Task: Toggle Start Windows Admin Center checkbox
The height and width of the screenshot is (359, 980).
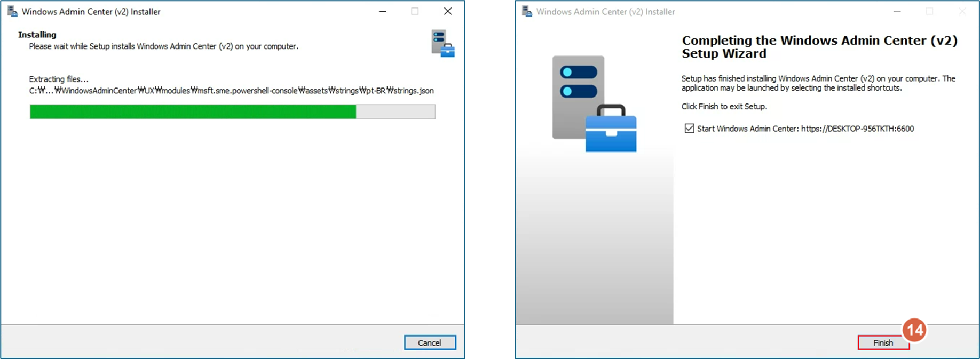Action: pyautogui.click(x=689, y=129)
